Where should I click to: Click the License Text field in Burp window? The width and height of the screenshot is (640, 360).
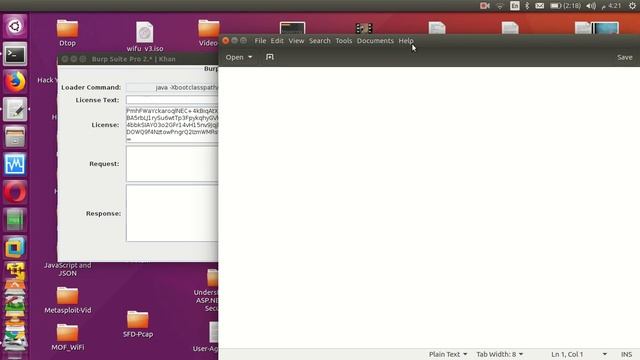172,100
